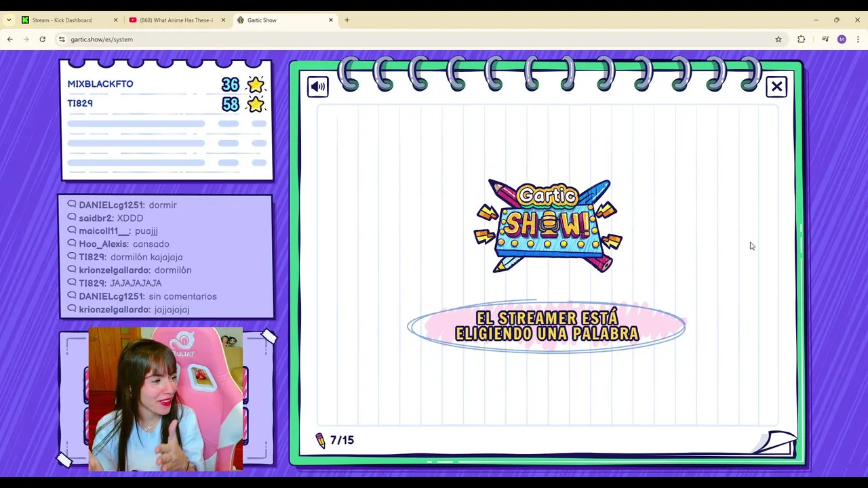The height and width of the screenshot is (488, 868).
Task: View site information icon in address bar
Action: (x=62, y=39)
